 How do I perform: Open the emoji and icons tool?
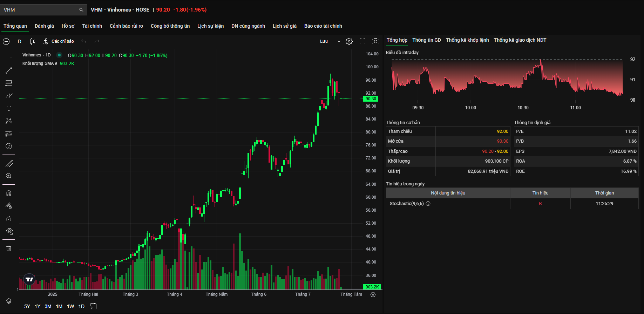click(x=9, y=146)
